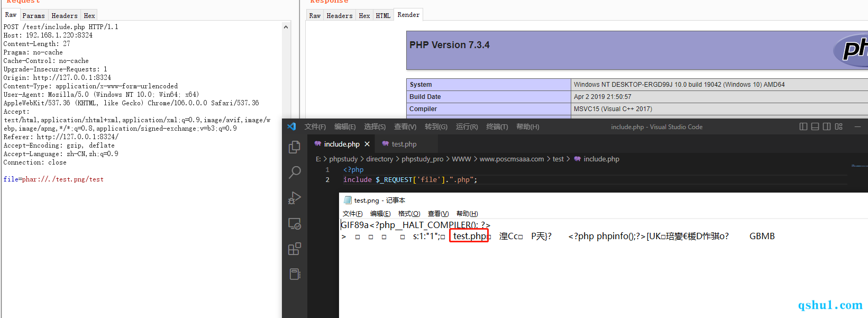
Task: Open the Hex tab in Request panel
Action: tap(89, 15)
